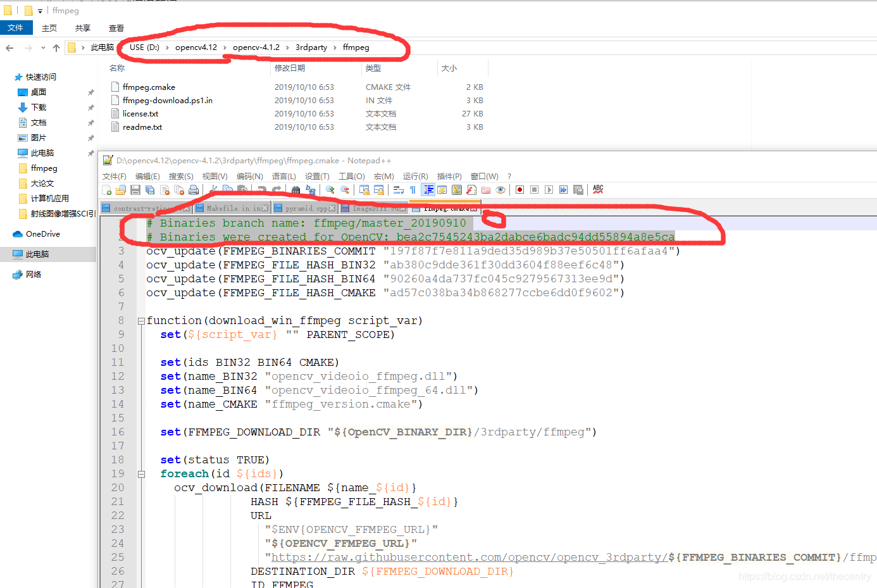Open Find with the binoculars icon
877x588 pixels.
click(295, 190)
